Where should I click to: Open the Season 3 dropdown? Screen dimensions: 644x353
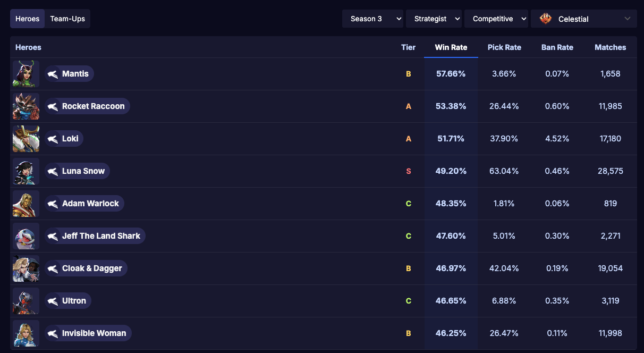(372, 19)
